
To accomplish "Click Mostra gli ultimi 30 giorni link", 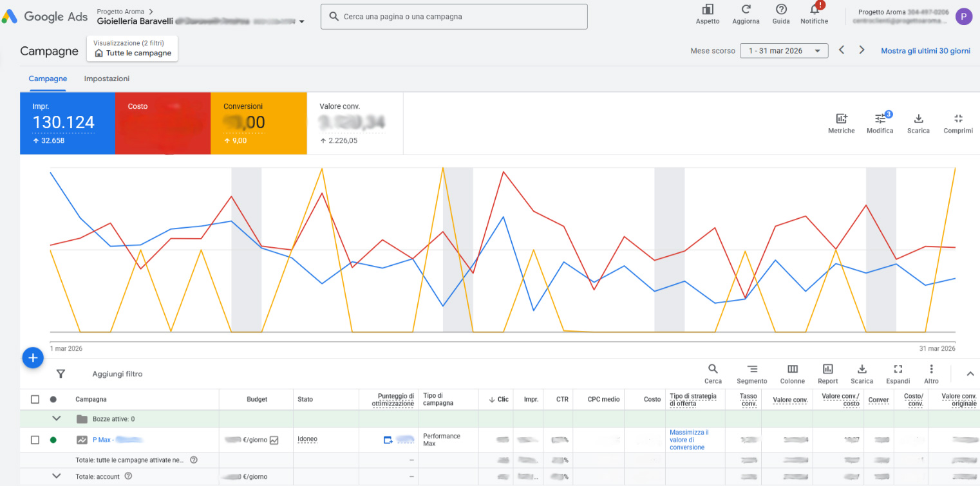I will point(925,51).
